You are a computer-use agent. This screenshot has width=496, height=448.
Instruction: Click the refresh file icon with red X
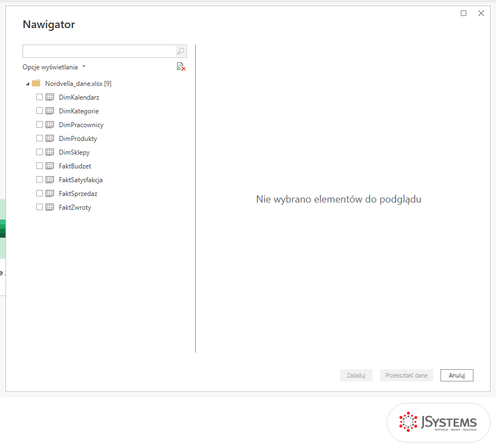pyautogui.click(x=181, y=67)
